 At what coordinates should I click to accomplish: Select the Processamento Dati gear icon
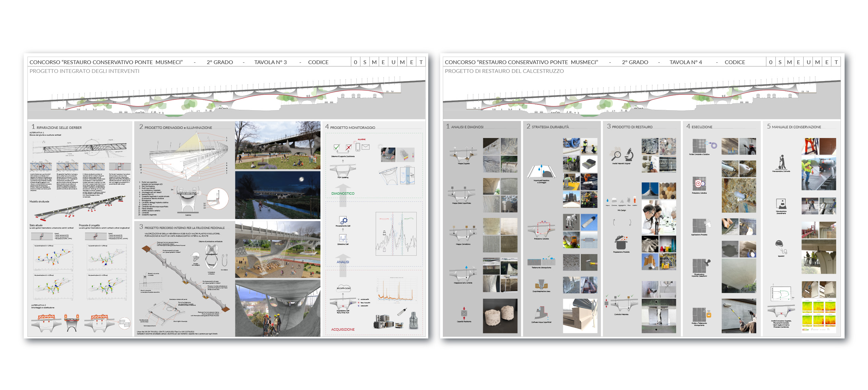(343, 220)
